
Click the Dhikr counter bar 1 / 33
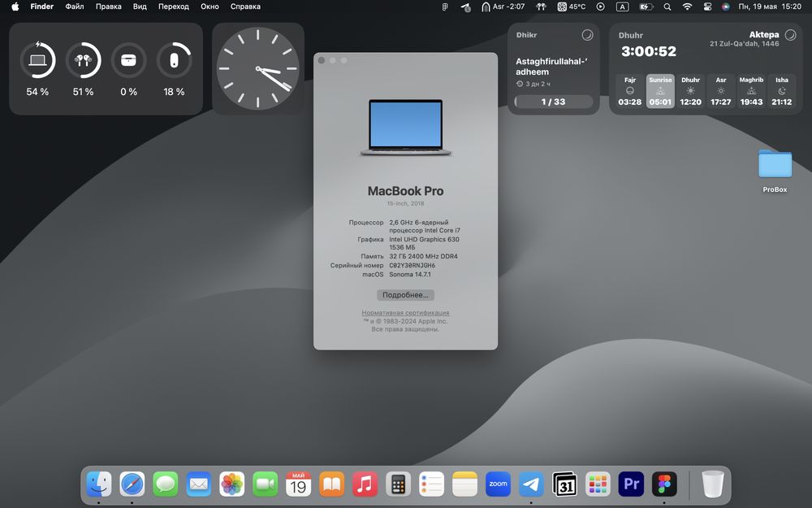(553, 102)
